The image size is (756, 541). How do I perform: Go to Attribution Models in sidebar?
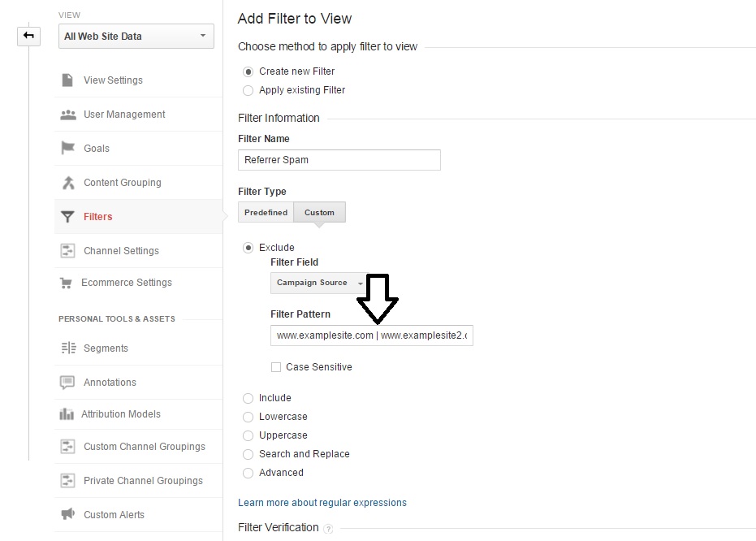coord(121,414)
